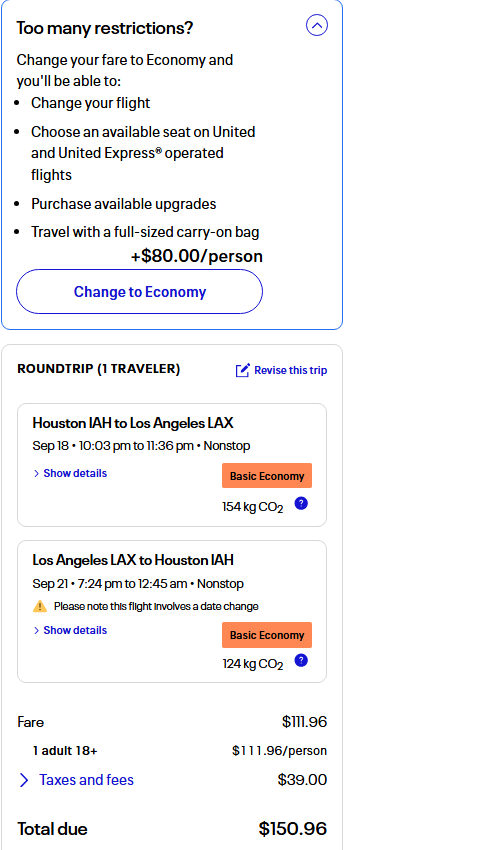This screenshot has height=850, width=500.
Task: Click the pencil edit icon beside Revise
Action: click(x=242, y=370)
